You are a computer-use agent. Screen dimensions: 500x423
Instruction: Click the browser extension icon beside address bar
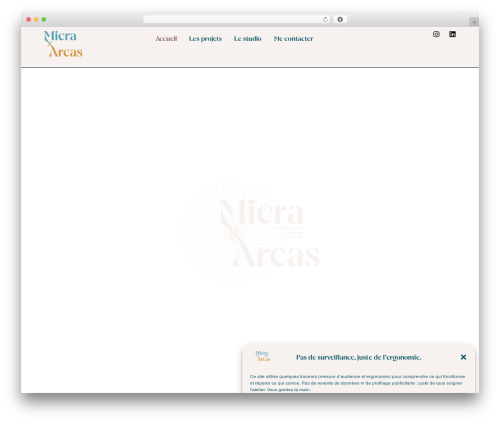(340, 20)
